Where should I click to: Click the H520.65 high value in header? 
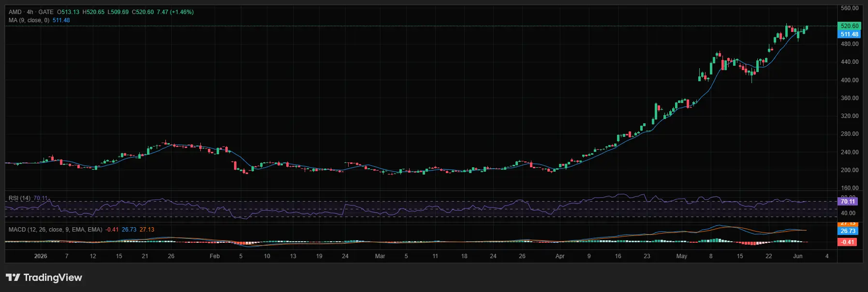93,12
